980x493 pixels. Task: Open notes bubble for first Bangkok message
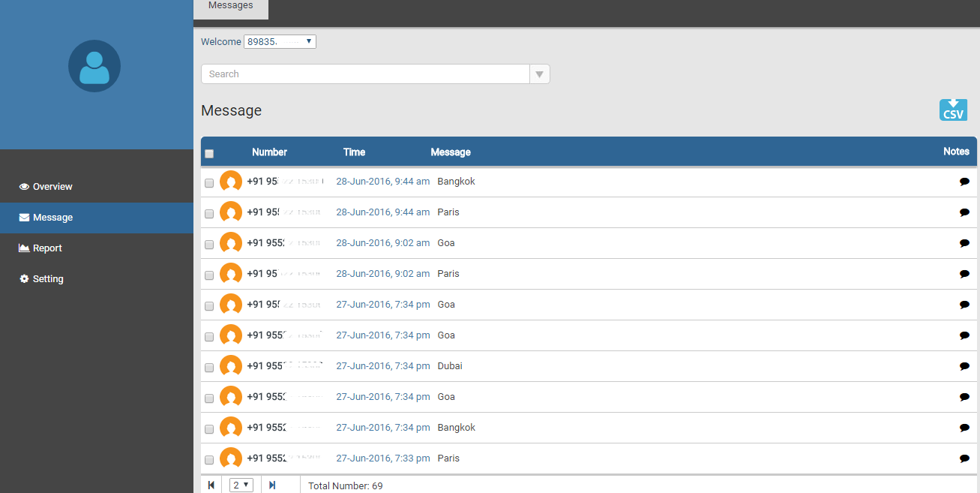tap(964, 182)
